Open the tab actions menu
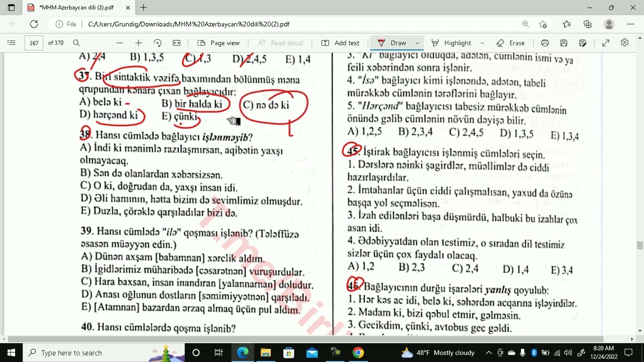 12,8
